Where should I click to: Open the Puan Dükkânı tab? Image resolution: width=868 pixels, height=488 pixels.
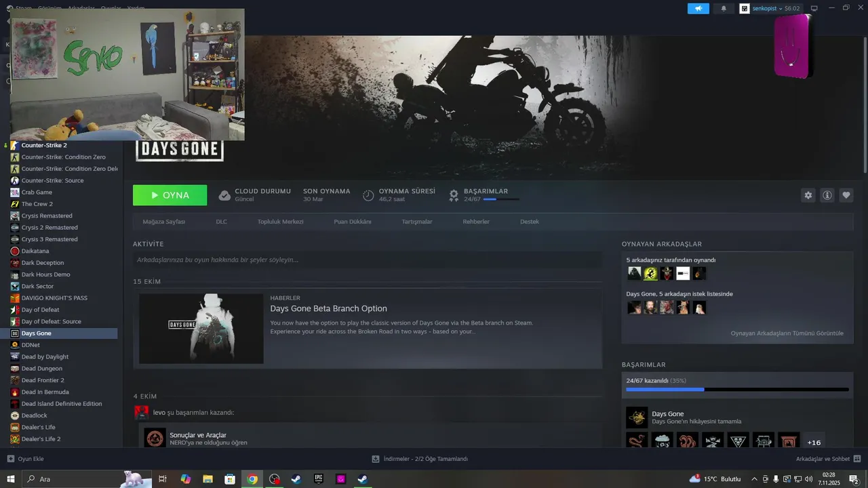[353, 222]
